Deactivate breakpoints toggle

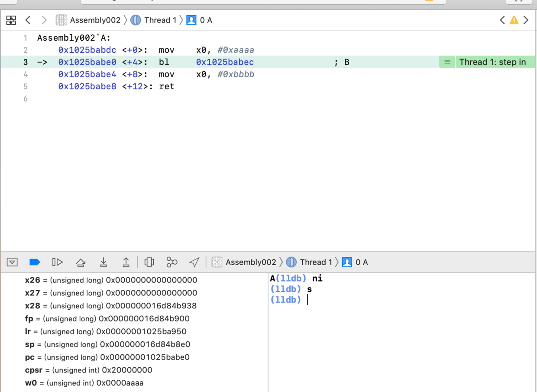pyautogui.click(x=35, y=262)
